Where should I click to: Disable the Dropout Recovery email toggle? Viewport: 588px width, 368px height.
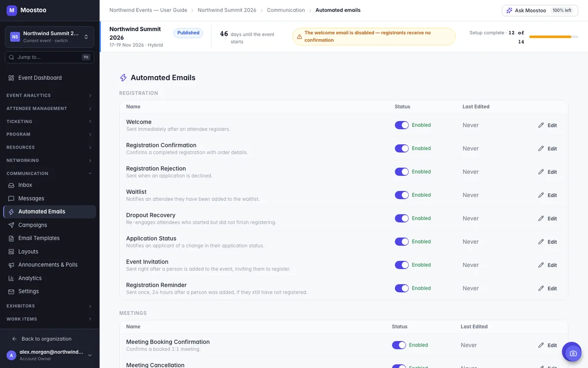402,218
